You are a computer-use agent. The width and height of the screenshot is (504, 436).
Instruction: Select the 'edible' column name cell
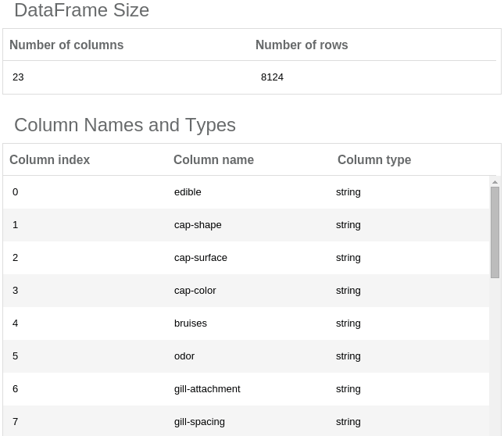(188, 191)
